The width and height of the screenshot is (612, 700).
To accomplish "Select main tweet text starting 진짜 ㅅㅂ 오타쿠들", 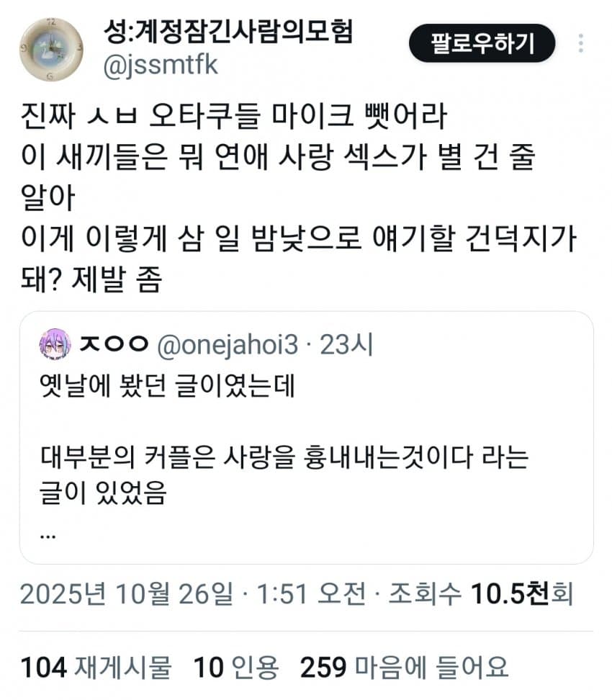I will pyautogui.click(x=299, y=198).
